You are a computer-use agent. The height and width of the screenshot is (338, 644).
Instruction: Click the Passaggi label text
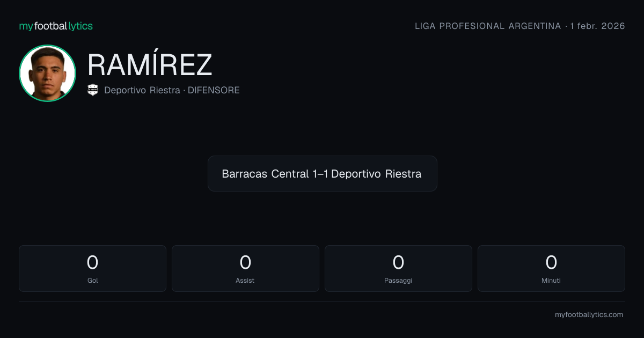398,281
